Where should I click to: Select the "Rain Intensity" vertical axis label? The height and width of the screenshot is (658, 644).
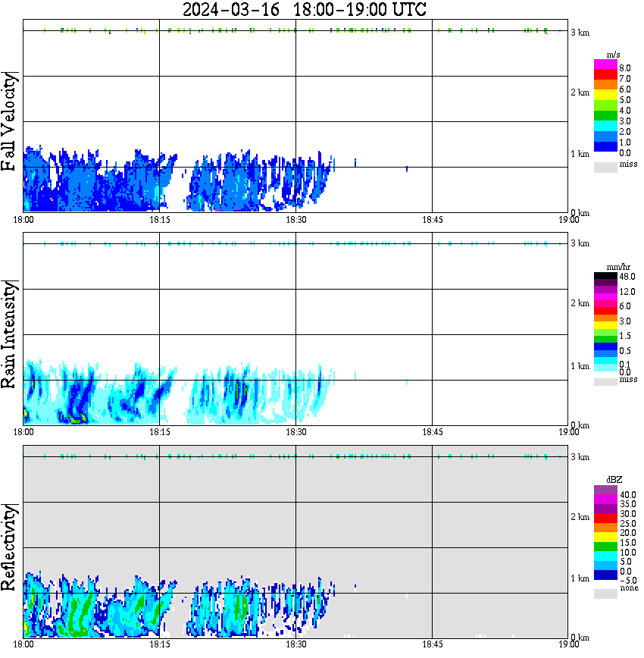(8, 334)
